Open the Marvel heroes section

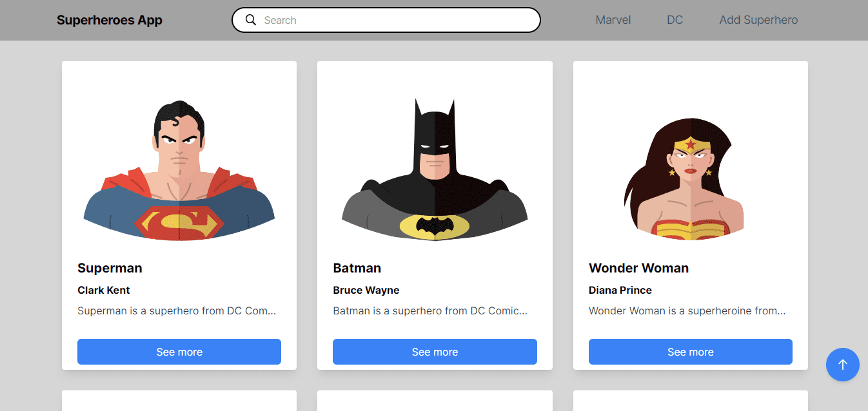[613, 20]
